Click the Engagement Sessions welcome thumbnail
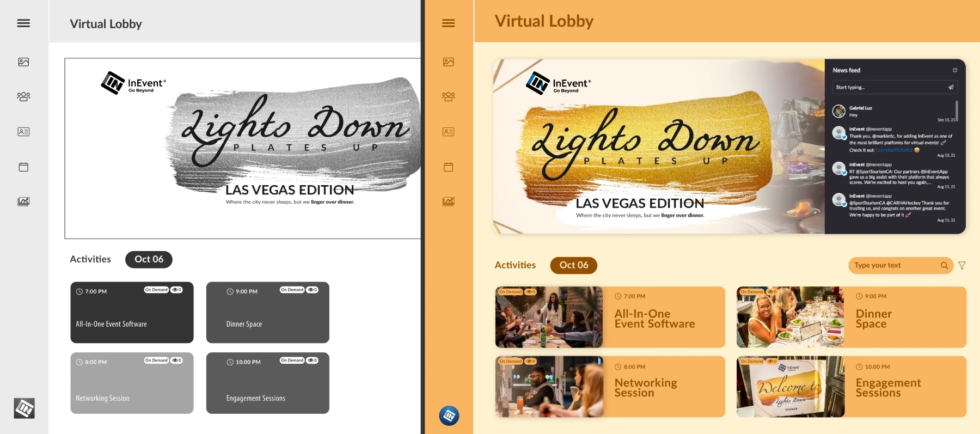 791,387
